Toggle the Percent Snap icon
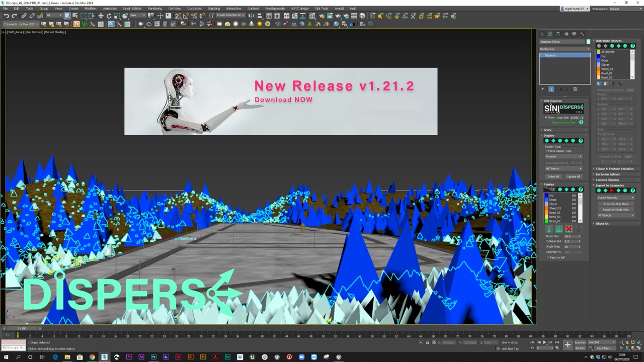This screenshot has height=362, width=644. [194, 16]
